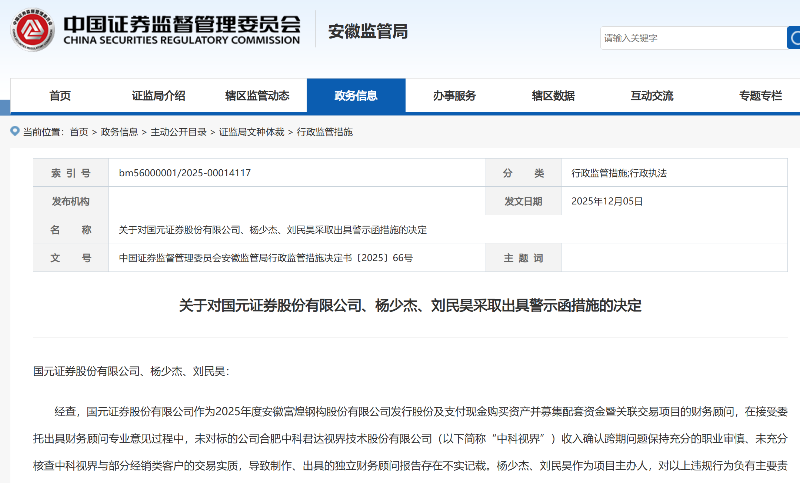
Task: Click the 中国证券监督管理委员会 header title
Action: coord(182,24)
